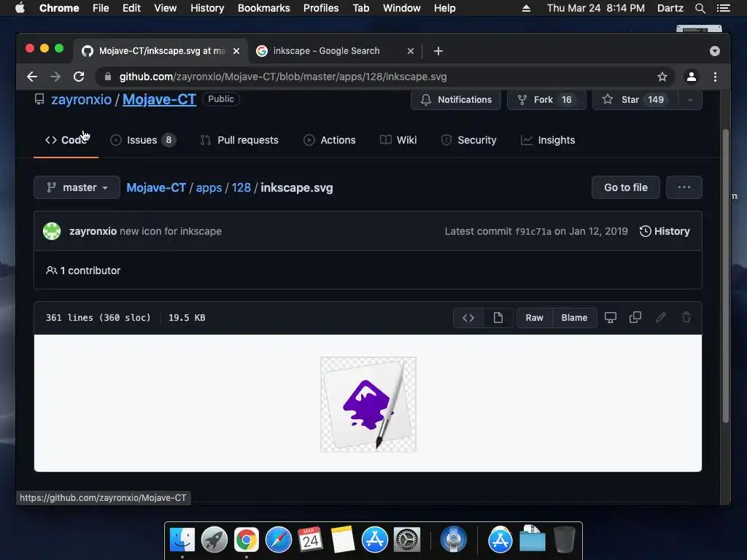Switch to the Pull requests tab
The image size is (747, 560).
pos(239,140)
